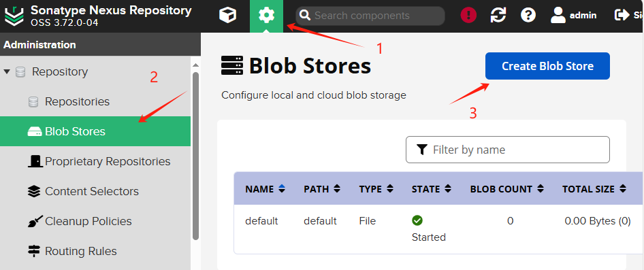Click the Repositories item icon
This screenshot has width=644, height=270.
[33, 102]
